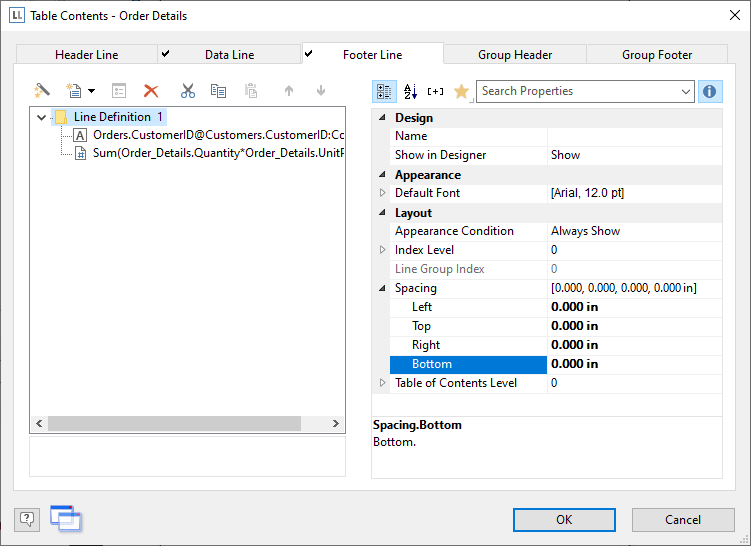The width and height of the screenshot is (751, 546).
Task: Click the OK button
Action: click(564, 520)
